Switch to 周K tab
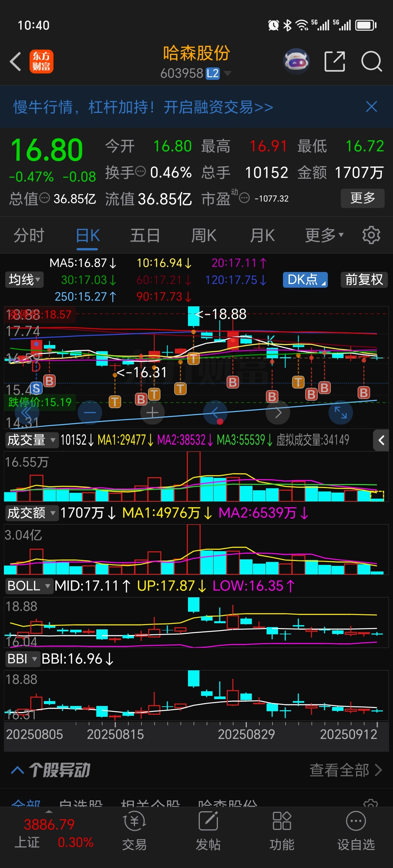This screenshot has height=868, width=393. tap(204, 235)
